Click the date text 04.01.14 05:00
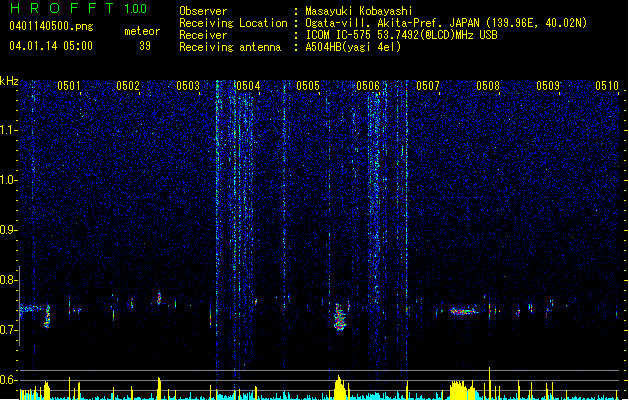 (x=51, y=46)
